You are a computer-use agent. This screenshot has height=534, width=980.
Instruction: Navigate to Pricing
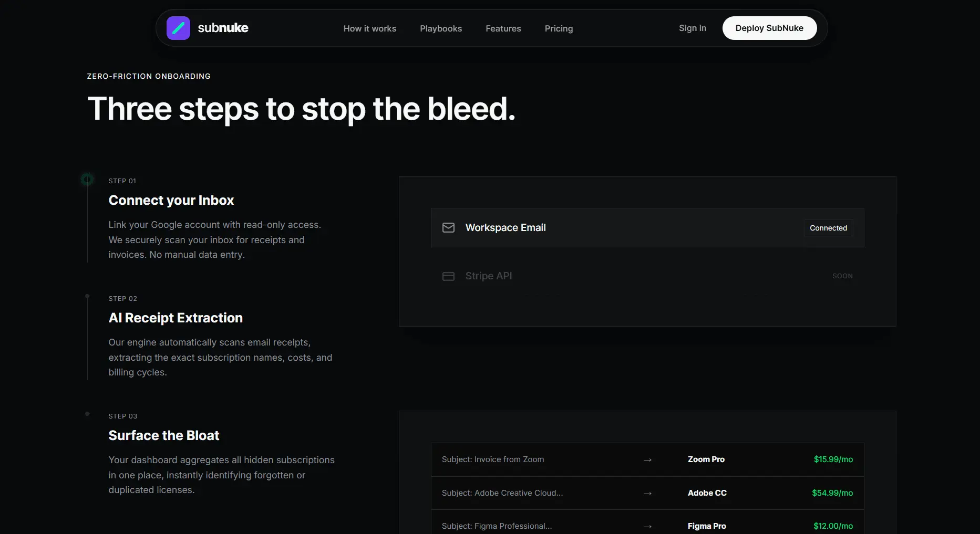(x=559, y=28)
